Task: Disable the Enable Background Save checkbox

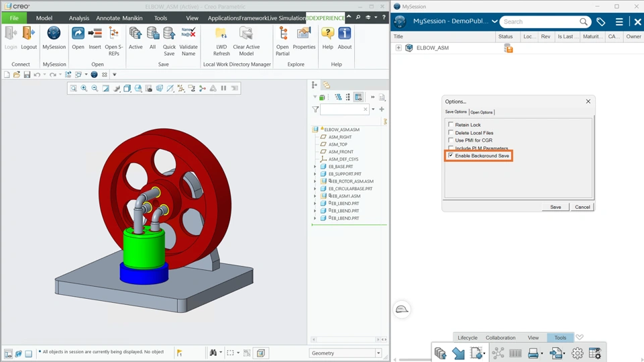Action: point(451,156)
